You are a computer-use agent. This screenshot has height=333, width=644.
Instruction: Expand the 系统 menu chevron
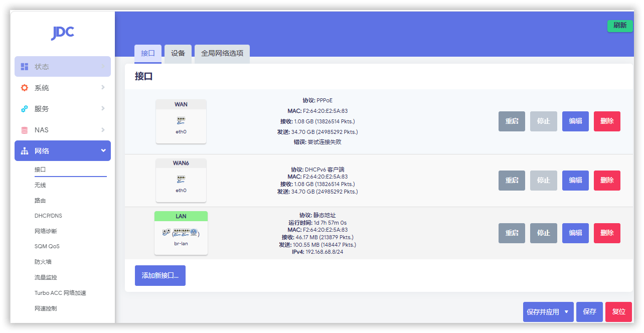click(103, 87)
